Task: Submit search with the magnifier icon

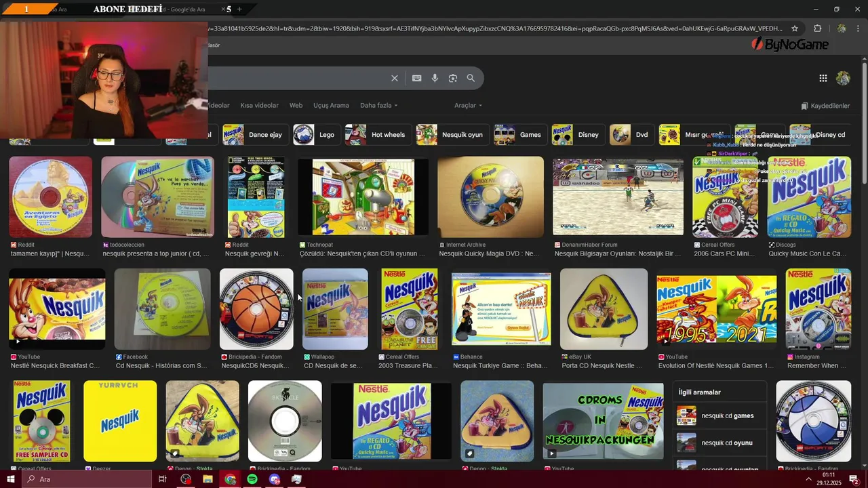Action: [471, 78]
